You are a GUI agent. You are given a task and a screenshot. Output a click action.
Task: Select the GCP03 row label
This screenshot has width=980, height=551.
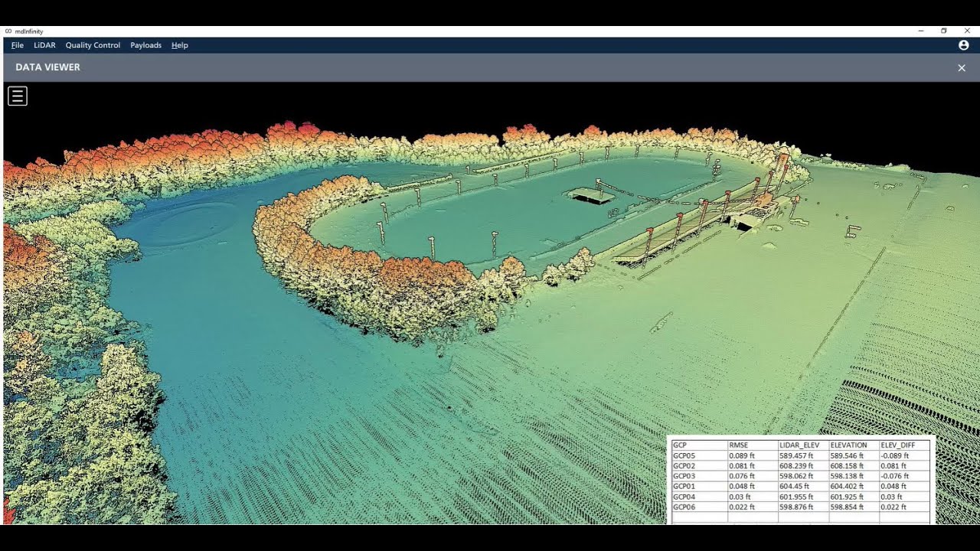point(699,476)
